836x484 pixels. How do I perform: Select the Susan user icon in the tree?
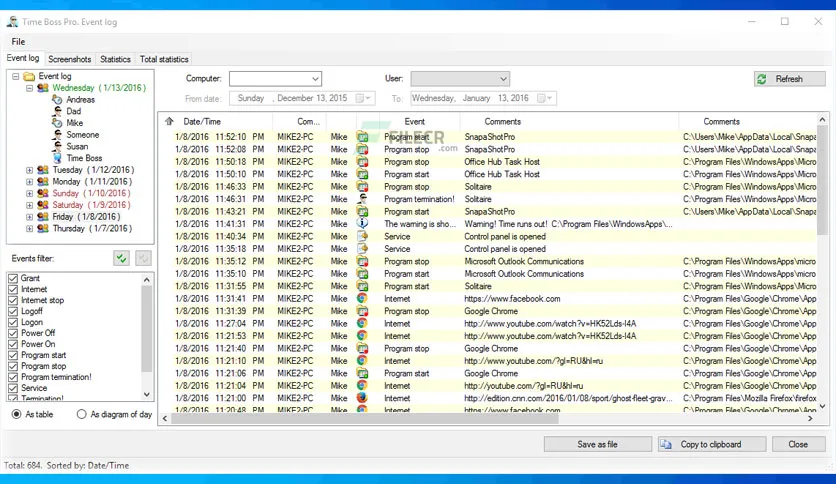(x=57, y=147)
